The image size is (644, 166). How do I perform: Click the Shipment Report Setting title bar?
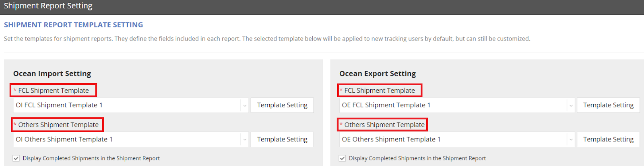[48, 6]
